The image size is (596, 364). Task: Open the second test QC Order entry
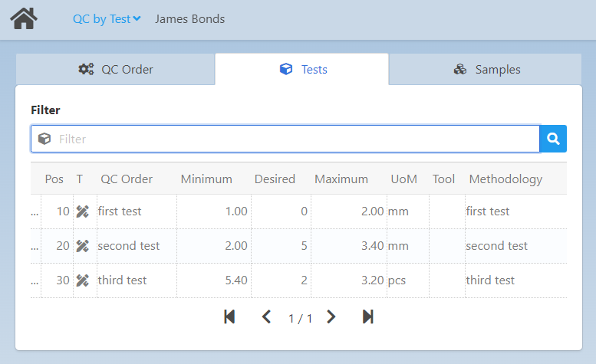click(129, 246)
